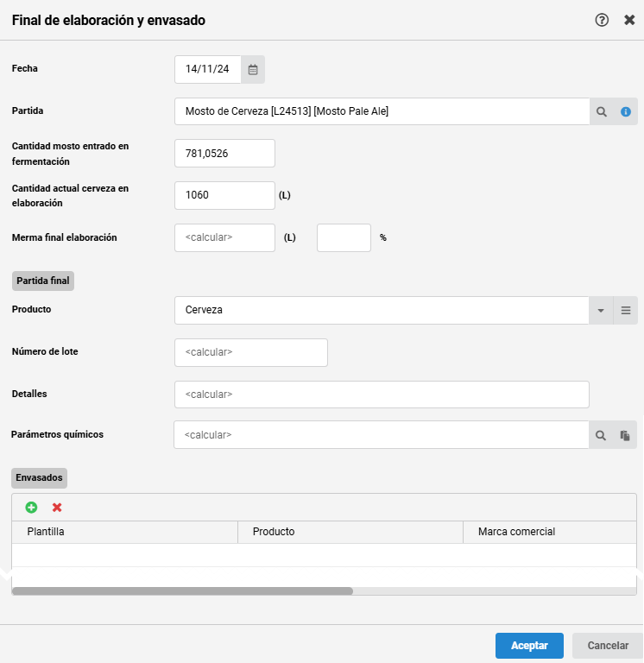Select the Producto Cerveza combo field
644x663 pixels.
(x=382, y=311)
